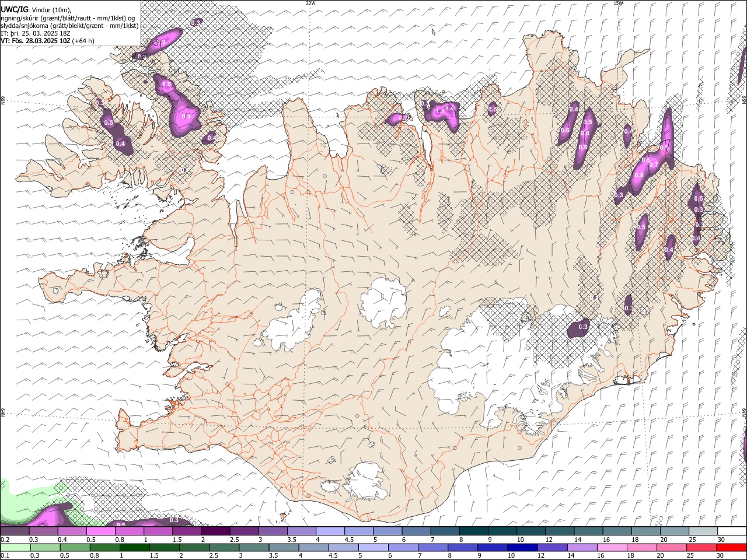This screenshot has height=560, width=747.
Task: Click the darkest green swatch in lower legend row
Action: click(x=135, y=547)
